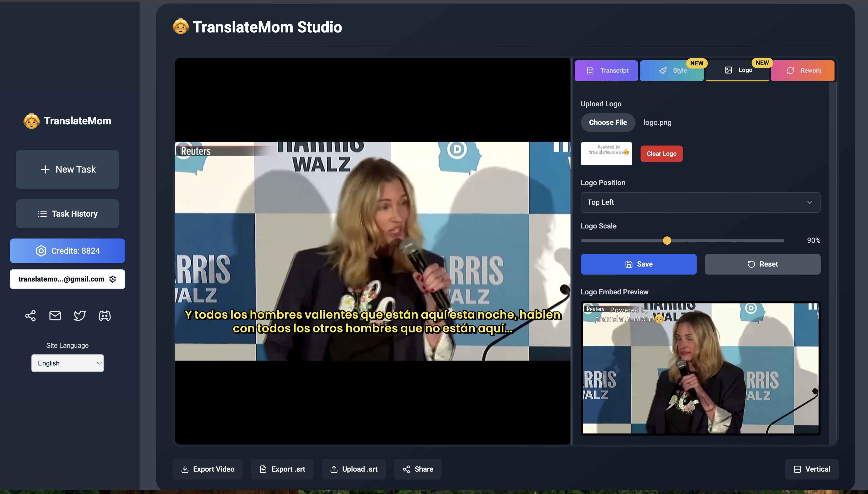Click the uploaded logo thumbnail

pyautogui.click(x=607, y=154)
